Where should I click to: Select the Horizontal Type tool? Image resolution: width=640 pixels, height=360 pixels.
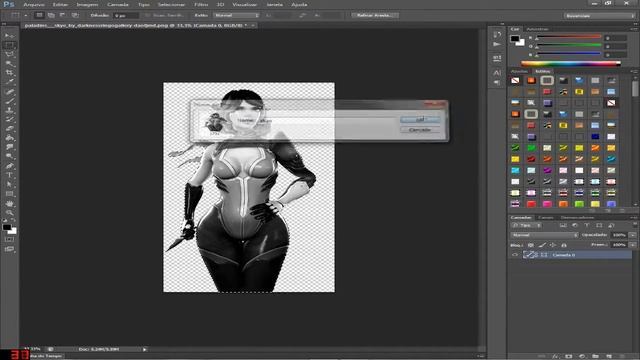coord(9,175)
